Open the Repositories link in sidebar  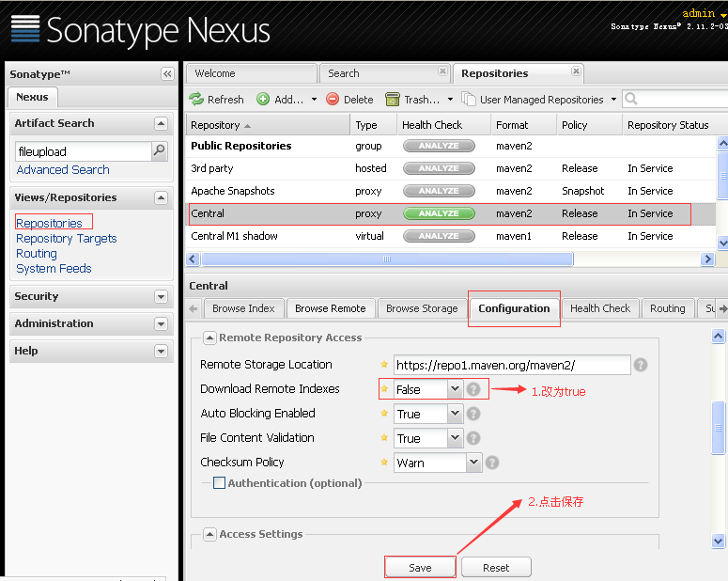point(49,223)
